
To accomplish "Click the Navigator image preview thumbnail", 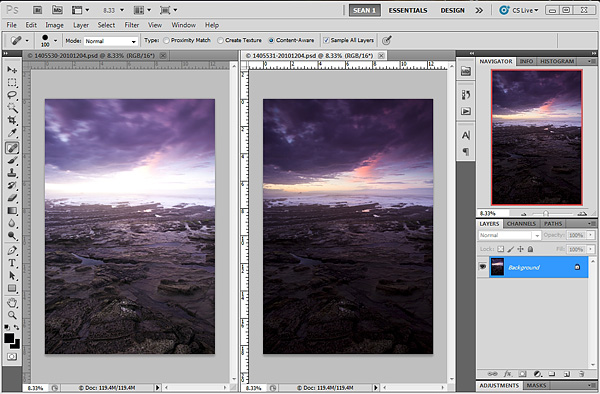I will (x=537, y=137).
